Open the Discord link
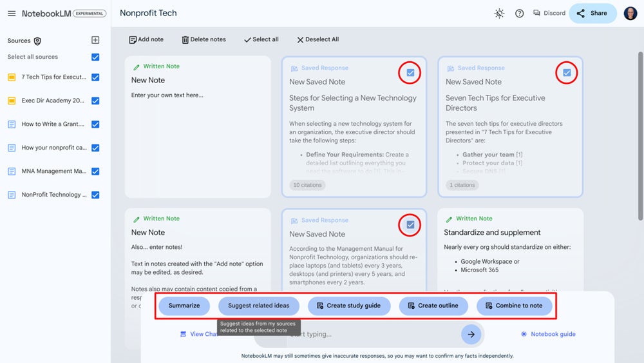The image size is (644, 363). click(x=549, y=14)
